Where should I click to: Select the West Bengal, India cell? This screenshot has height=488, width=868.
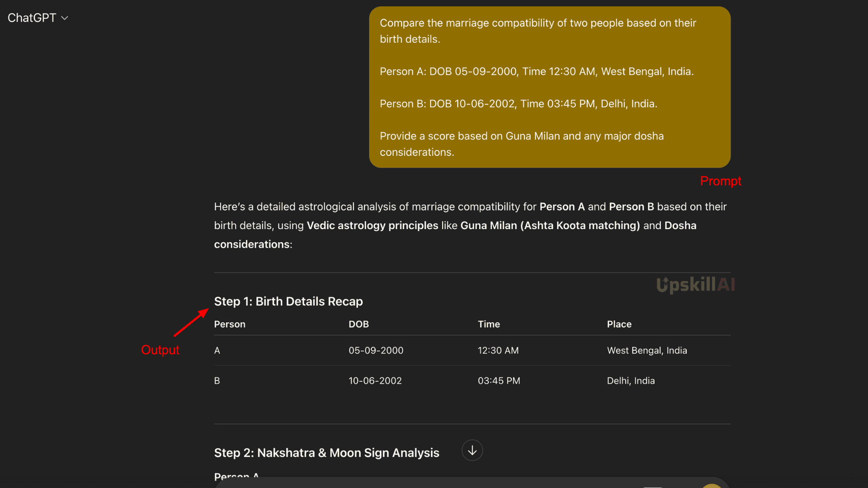click(647, 350)
